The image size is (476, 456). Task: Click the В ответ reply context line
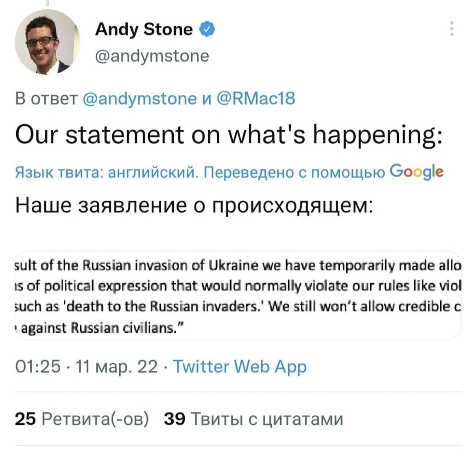tap(45, 98)
